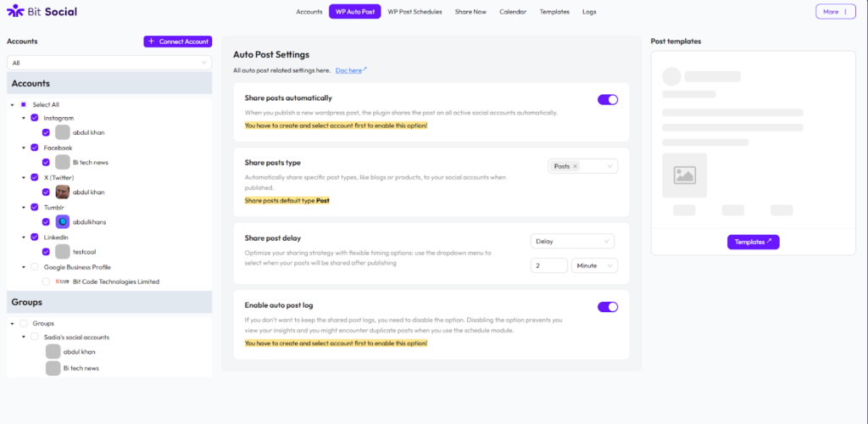Image resolution: width=868 pixels, height=424 pixels.
Task: Click the X (Twitter) abdul khan avatar
Action: point(62,192)
